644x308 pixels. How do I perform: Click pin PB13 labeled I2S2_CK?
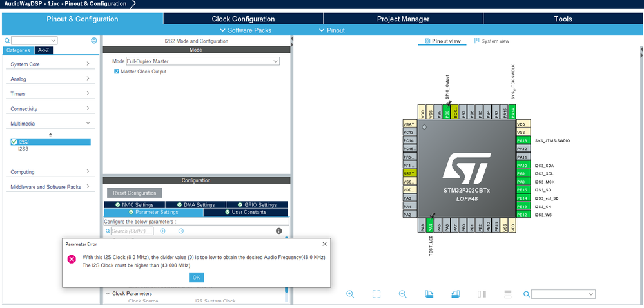[522, 206]
